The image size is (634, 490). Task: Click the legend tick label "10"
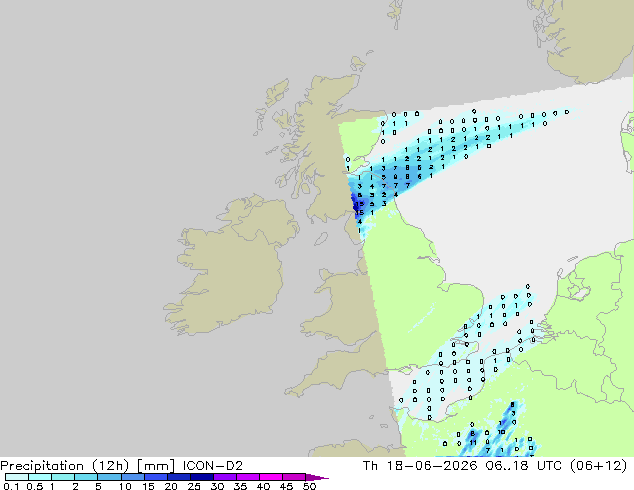click(125, 486)
